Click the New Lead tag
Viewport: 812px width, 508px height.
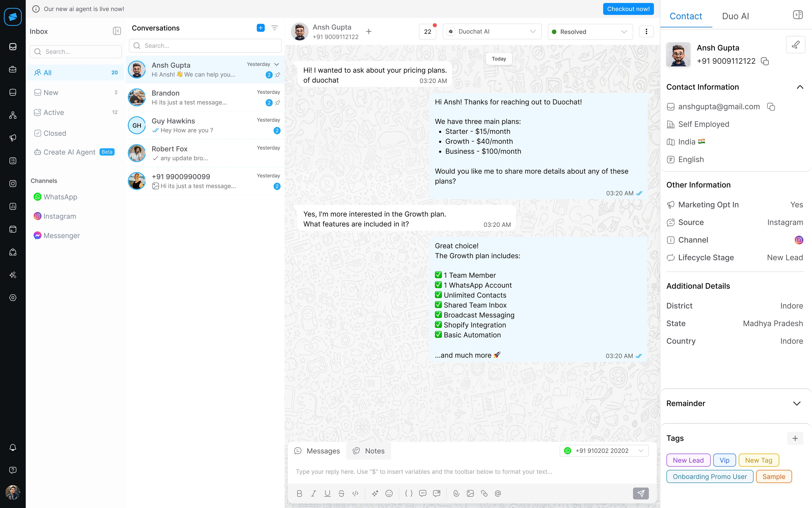coord(688,460)
